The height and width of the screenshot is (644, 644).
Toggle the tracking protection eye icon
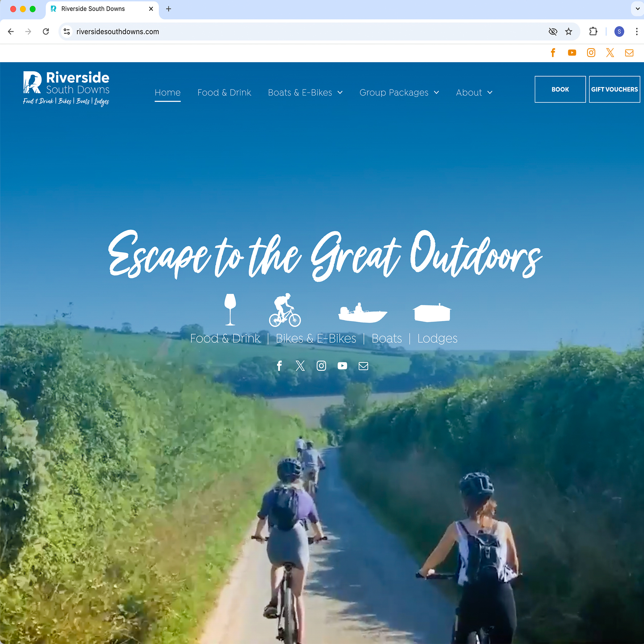point(553,31)
